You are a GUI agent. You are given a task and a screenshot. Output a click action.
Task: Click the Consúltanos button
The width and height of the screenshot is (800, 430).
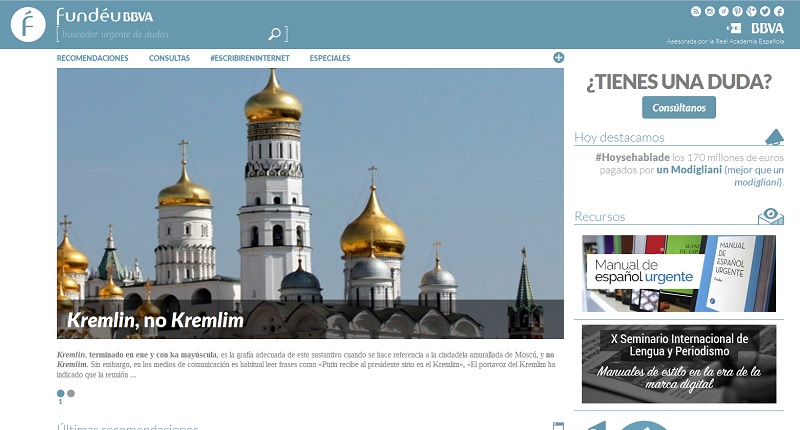tap(679, 108)
